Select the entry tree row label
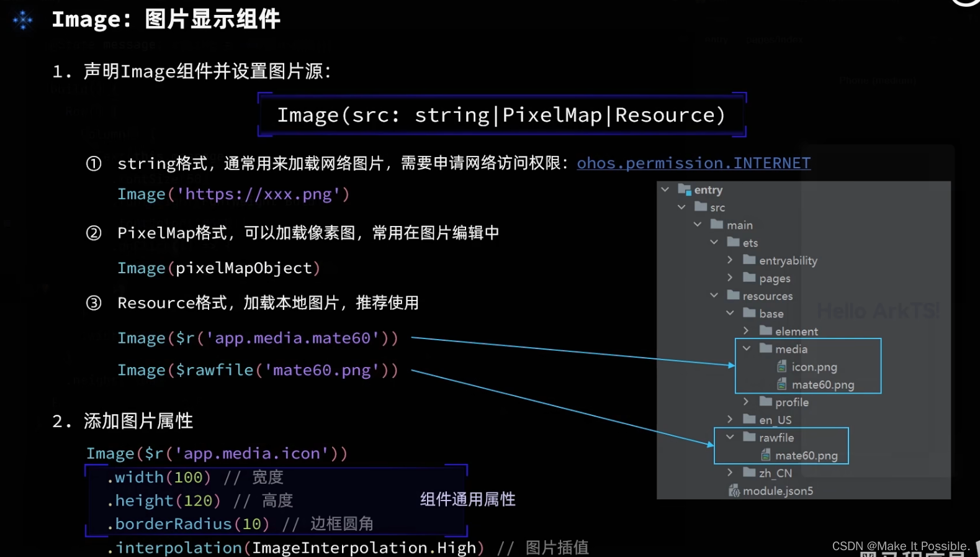 pyautogui.click(x=708, y=189)
